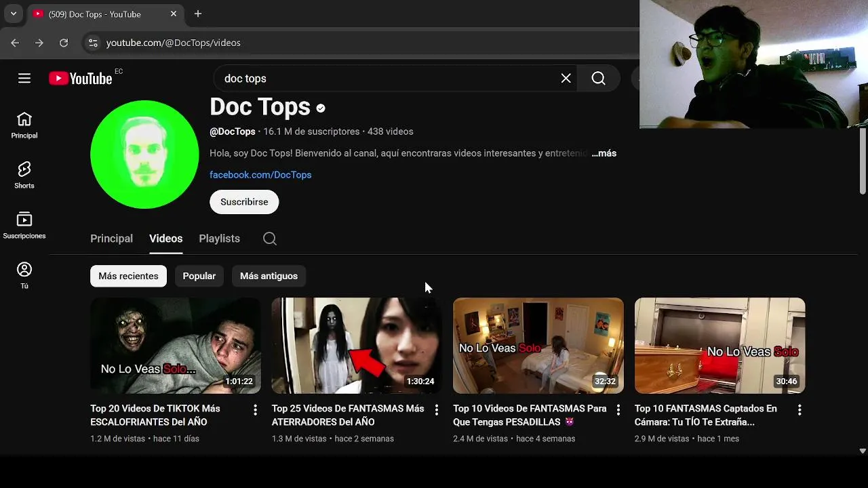The height and width of the screenshot is (488, 868).
Task: Sort videos by Más antiguos
Action: coord(269,276)
